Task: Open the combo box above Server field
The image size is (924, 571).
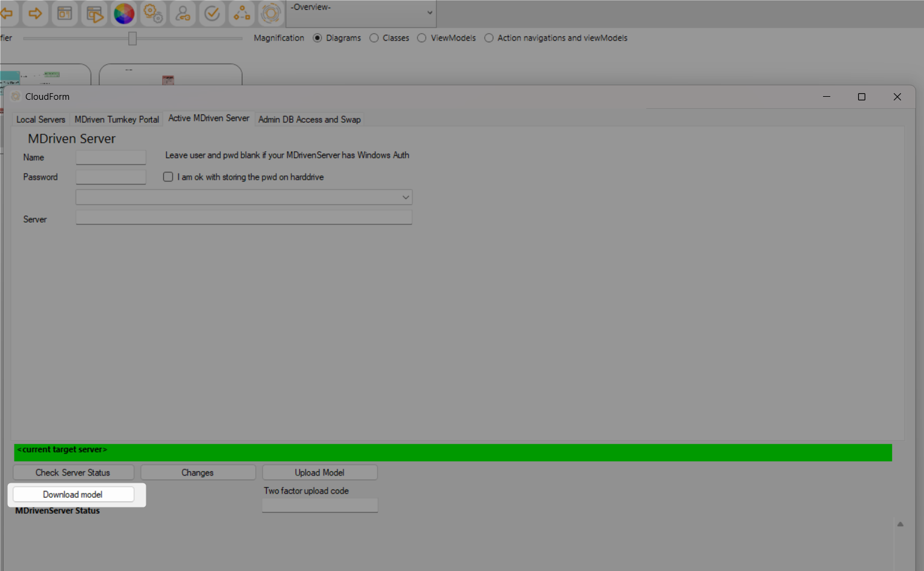Action: click(x=244, y=197)
